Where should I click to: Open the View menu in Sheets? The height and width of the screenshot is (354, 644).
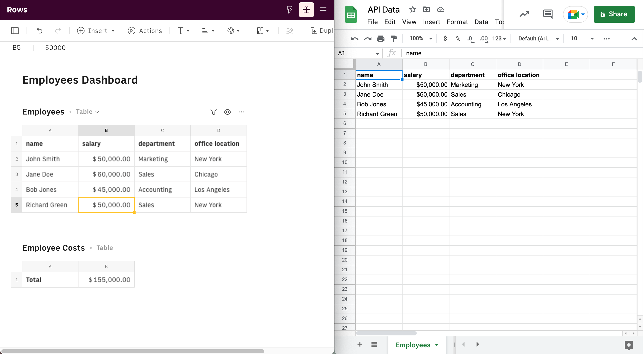point(409,22)
